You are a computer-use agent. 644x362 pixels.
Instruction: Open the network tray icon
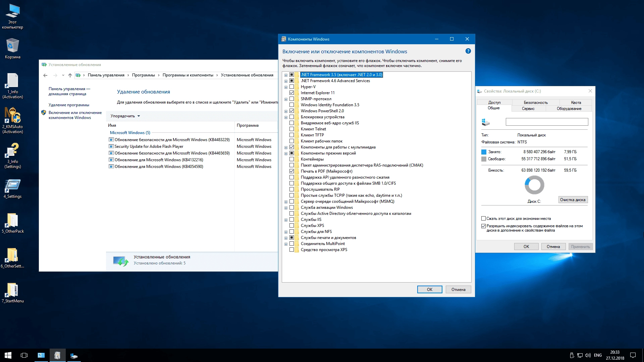click(x=580, y=355)
